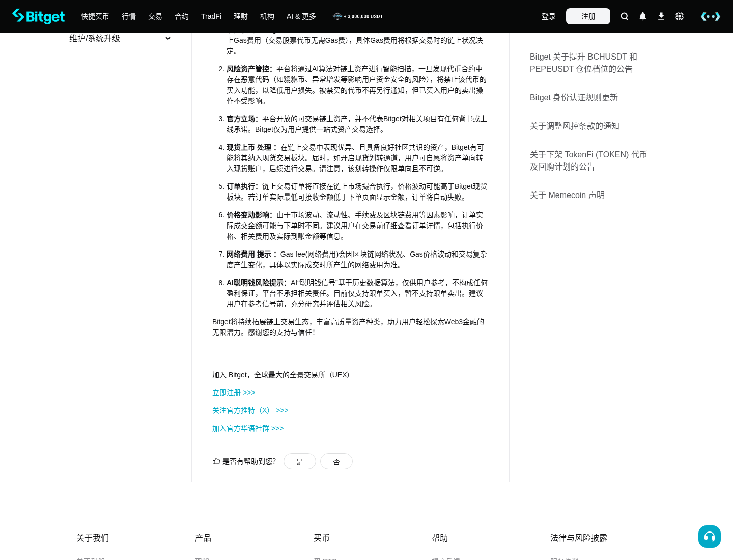This screenshot has width=733, height=560.
Task: Open the customer support headset button
Action: [710, 537]
